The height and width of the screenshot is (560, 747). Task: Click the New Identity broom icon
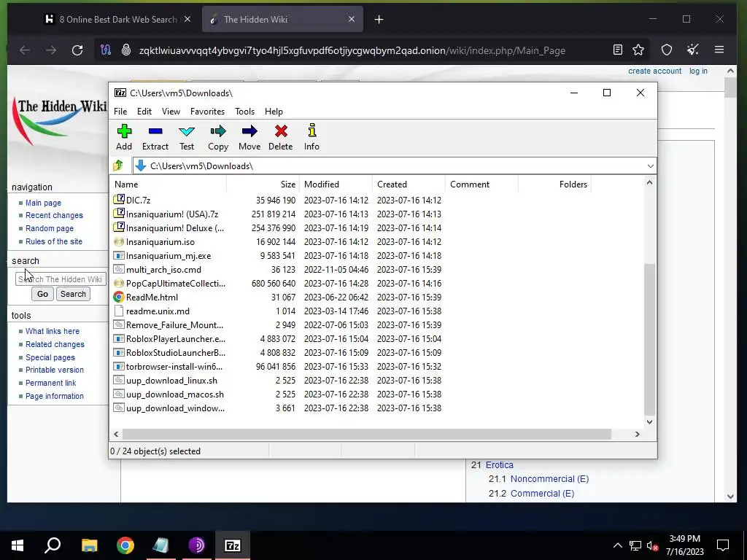point(693,50)
